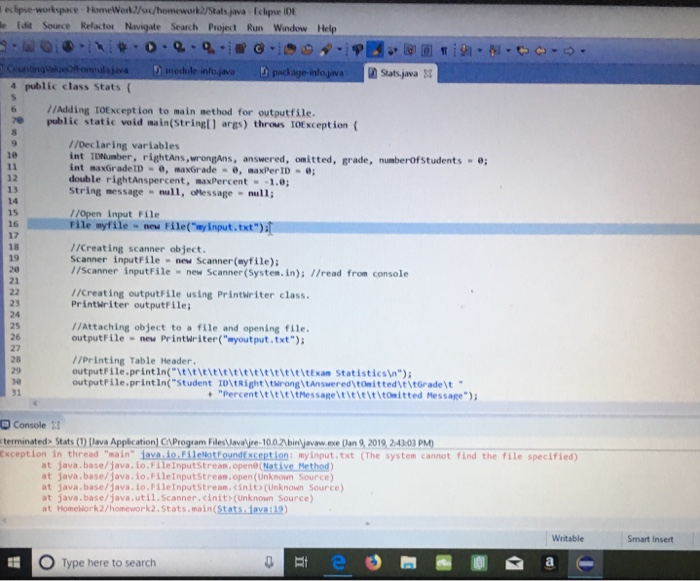Open the Next Annotation dropdown arrow
Screen dimensions: 700x581
480,50
